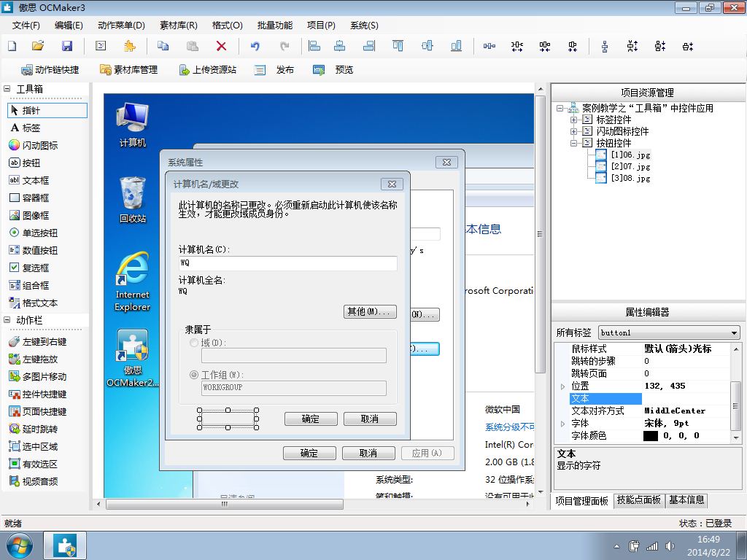Expand the 字体 property row
Screen dimensions: 747x560
click(x=562, y=424)
